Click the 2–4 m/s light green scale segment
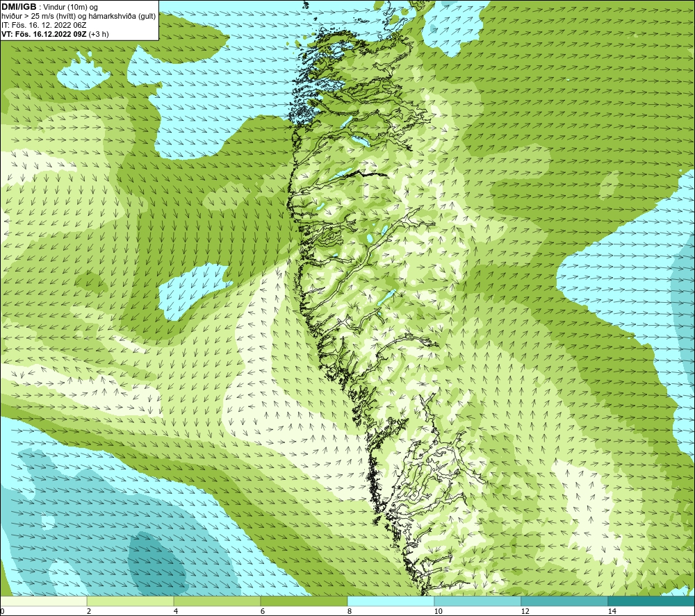The width and height of the screenshot is (695, 616). [x=131, y=601]
